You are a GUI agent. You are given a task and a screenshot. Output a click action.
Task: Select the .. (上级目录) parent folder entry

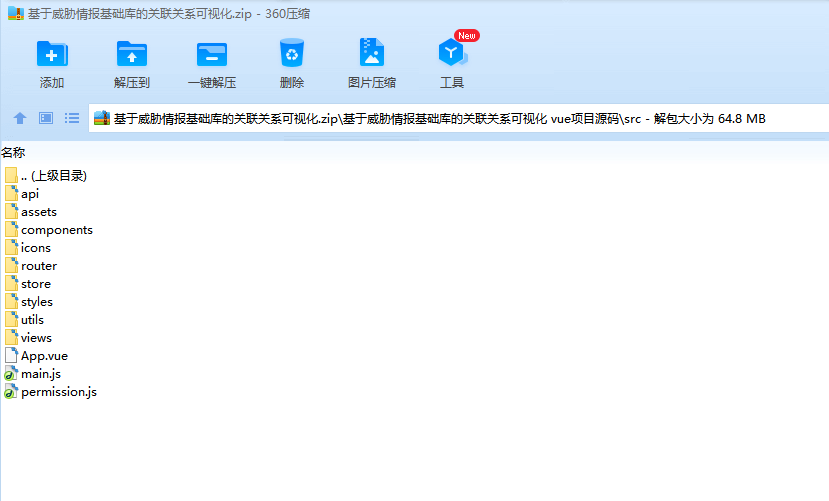tap(46, 175)
